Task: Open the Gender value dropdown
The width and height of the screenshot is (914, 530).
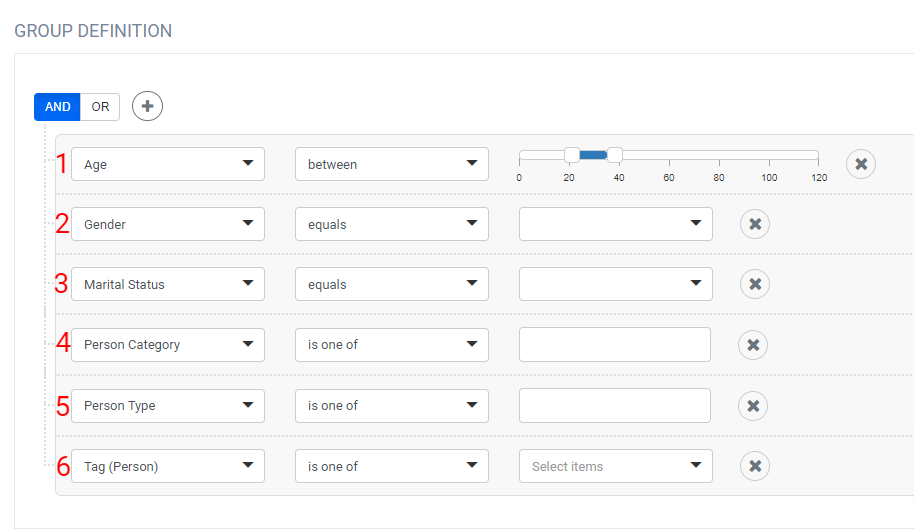Action: (616, 224)
